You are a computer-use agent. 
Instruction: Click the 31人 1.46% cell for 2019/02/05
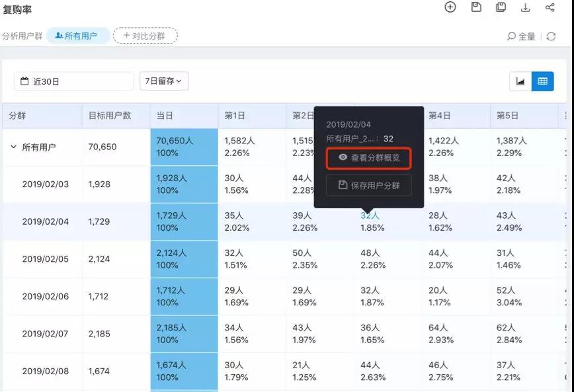click(524, 258)
